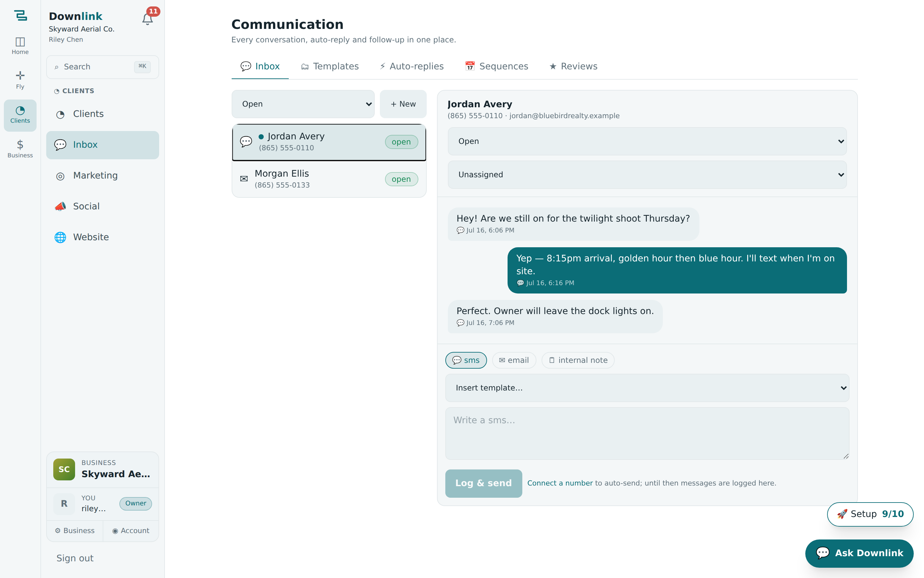Viewport: 924px width, 578px height.
Task: Select the Clients rail icon
Action: point(20,115)
